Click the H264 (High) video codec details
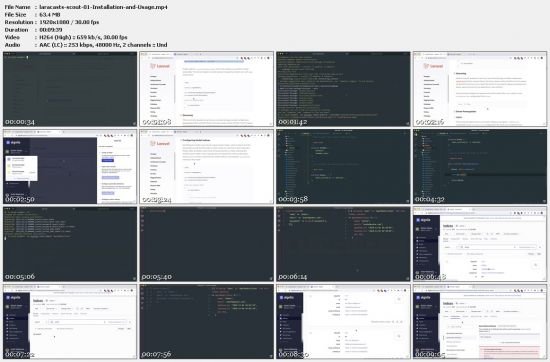550x362 pixels. tap(83, 37)
